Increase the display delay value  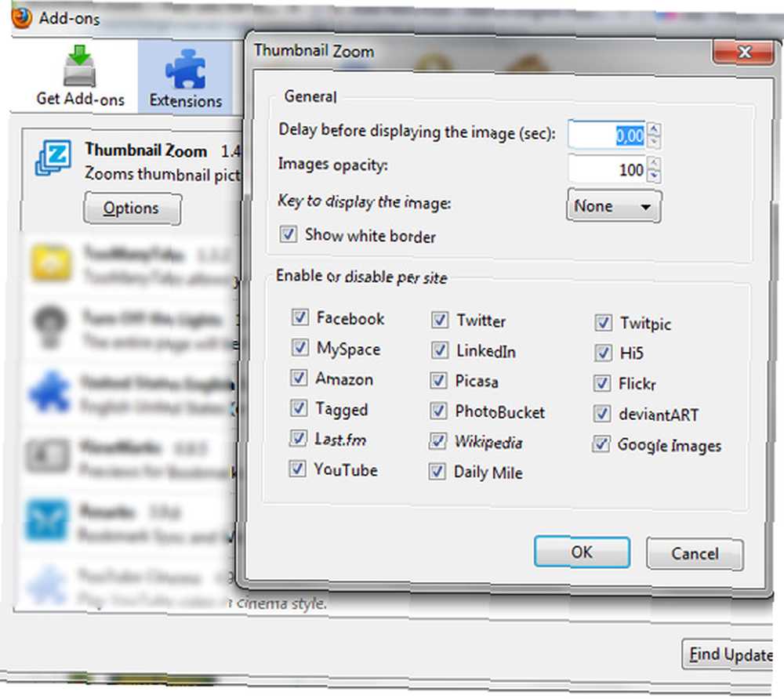click(654, 129)
